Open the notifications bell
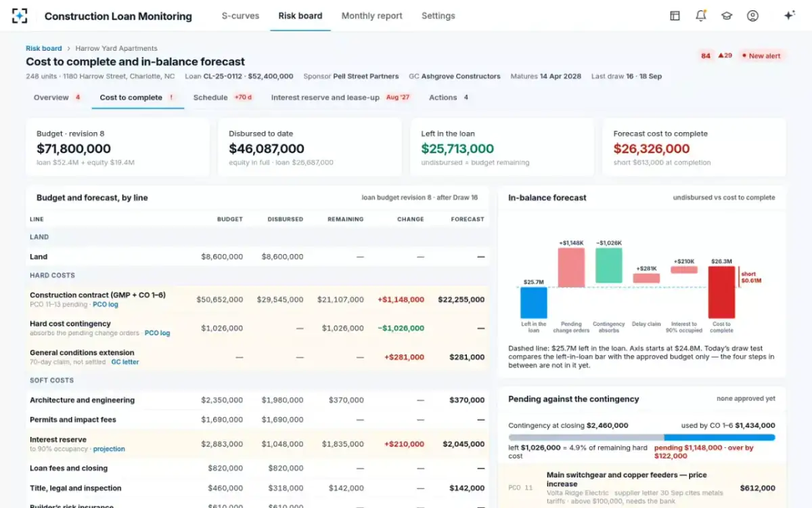The width and height of the screenshot is (812, 508). click(700, 16)
